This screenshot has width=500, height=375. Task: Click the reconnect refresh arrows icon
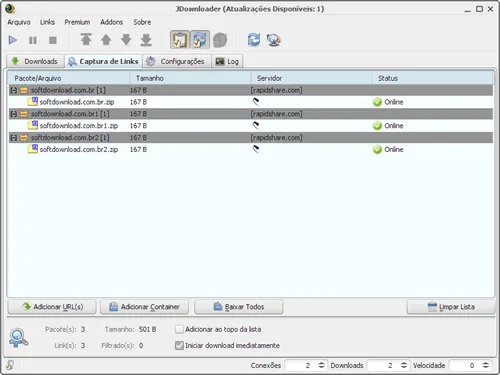[254, 40]
